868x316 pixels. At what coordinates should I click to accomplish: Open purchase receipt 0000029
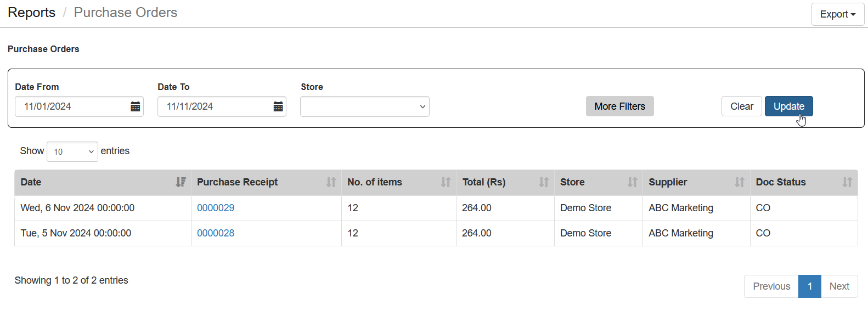216,208
